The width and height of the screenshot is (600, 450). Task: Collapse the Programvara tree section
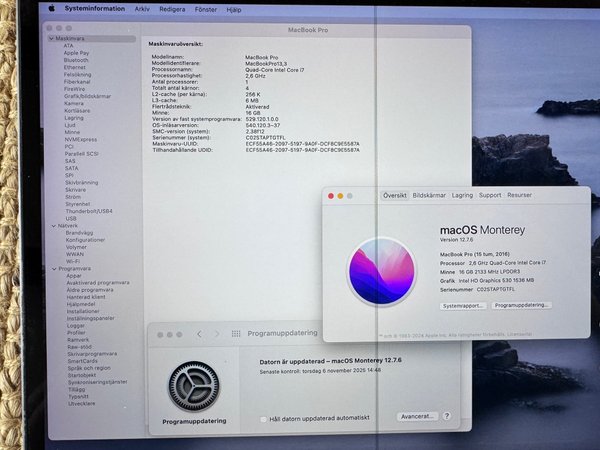click(x=54, y=269)
